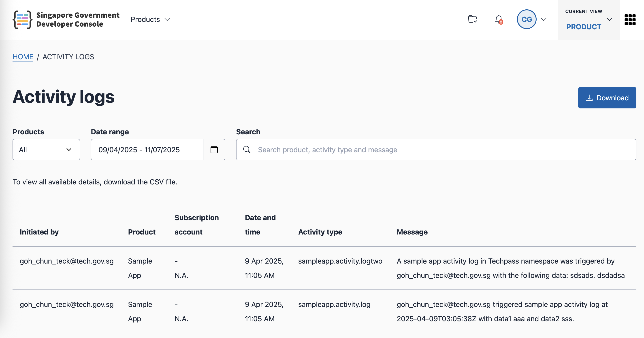Click the sampleapp.activity.log activity type cell
Image resolution: width=644 pixels, height=338 pixels.
click(334, 304)
